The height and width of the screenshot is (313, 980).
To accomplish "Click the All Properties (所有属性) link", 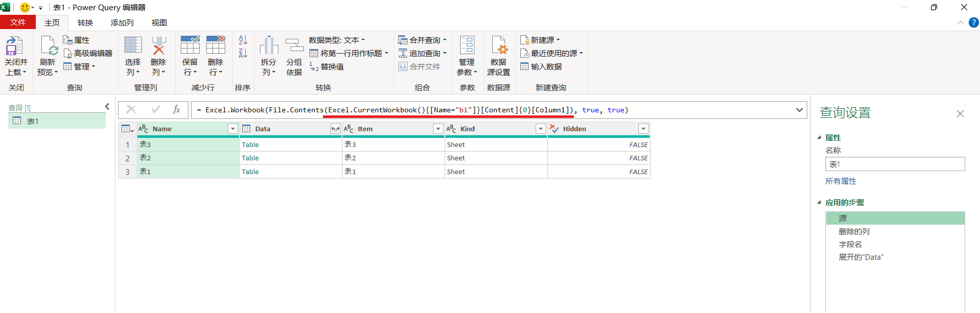I will 841,181.
